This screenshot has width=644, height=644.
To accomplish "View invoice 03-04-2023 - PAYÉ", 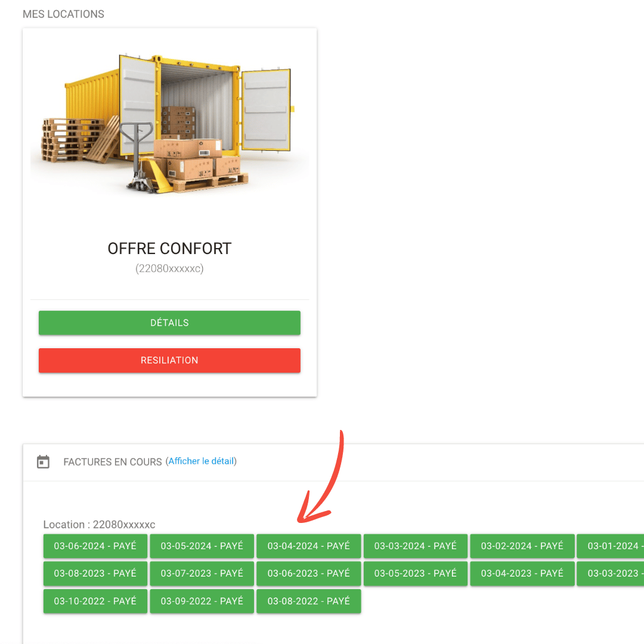I will coord(522,574).
